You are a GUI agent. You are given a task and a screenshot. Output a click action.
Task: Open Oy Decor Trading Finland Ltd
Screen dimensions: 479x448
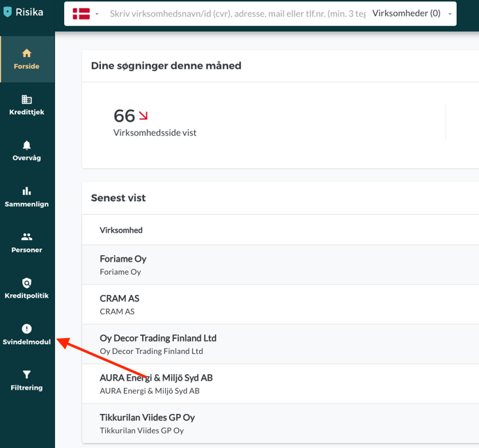(x=281, y=344)
